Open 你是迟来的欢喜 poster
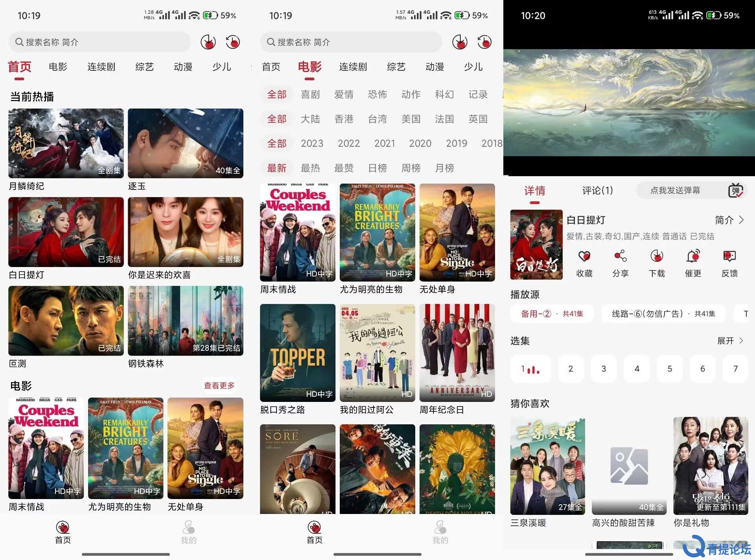The width and height of the screenshot is (755, 560). point(186,232)
